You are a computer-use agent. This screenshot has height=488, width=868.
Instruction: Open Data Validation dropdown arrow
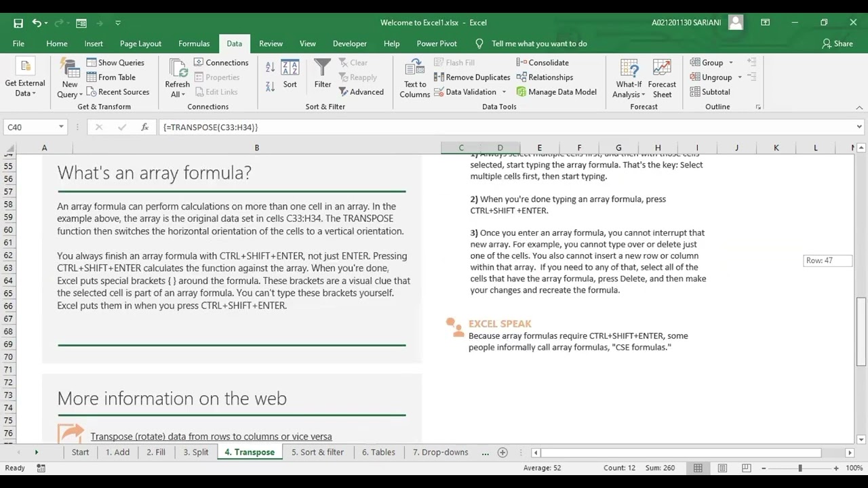(x=504, y=92)
